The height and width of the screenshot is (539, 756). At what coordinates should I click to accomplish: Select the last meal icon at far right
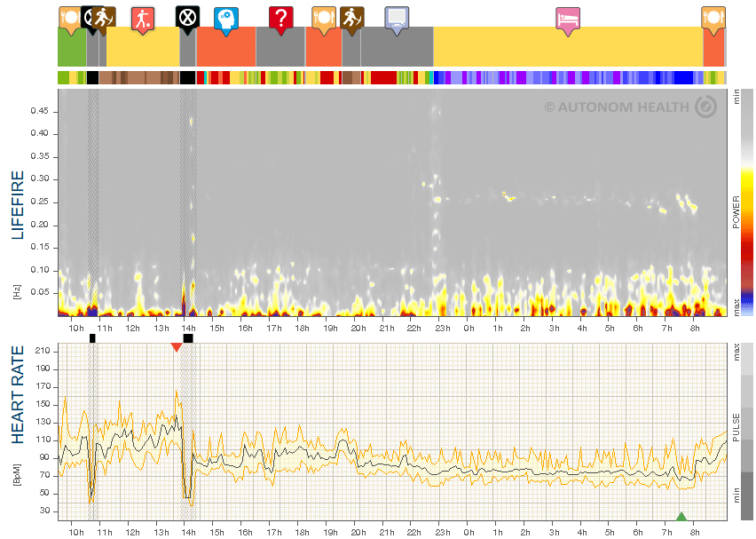713,20
